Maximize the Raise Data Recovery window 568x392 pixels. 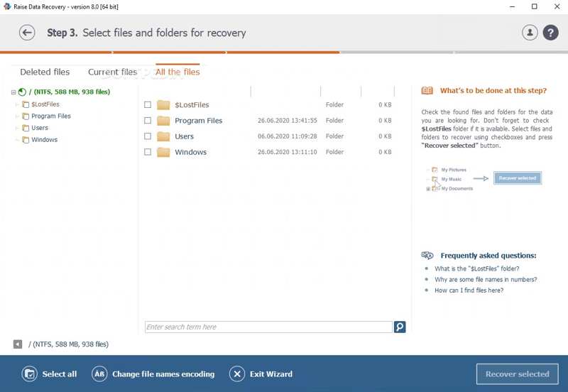pos(535,6)
